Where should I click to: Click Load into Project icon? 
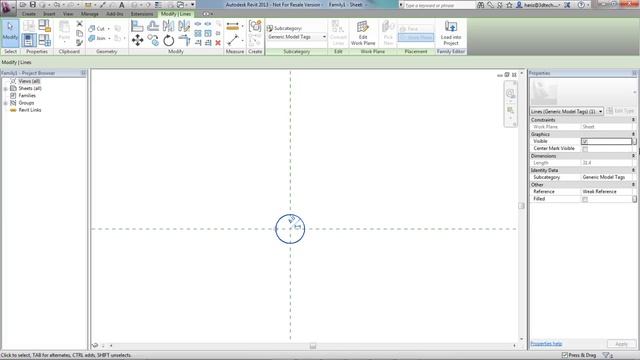tap(451, 33)
